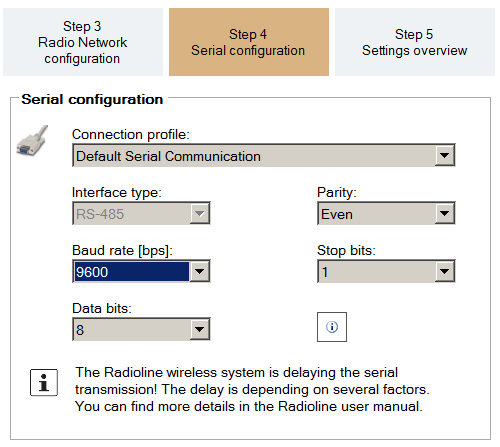
Task: Go to Step 3 Radio Network configuration
Action: [x=83, y=42]
